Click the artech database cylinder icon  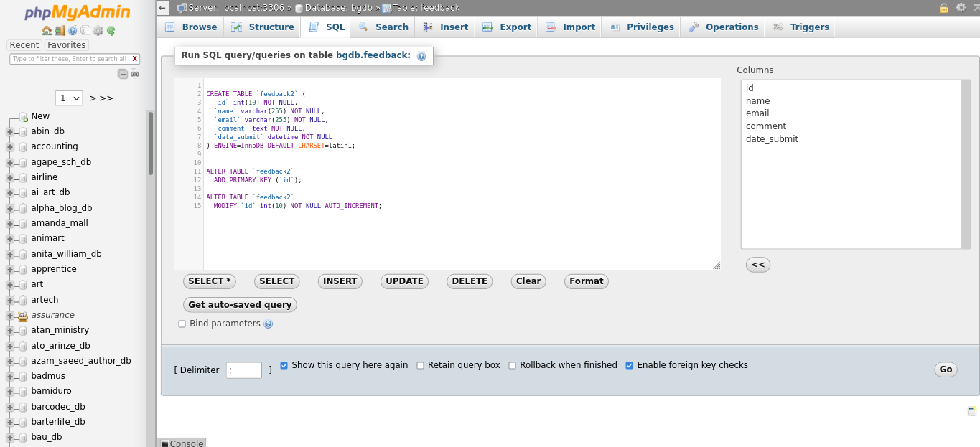pos(23,300)
